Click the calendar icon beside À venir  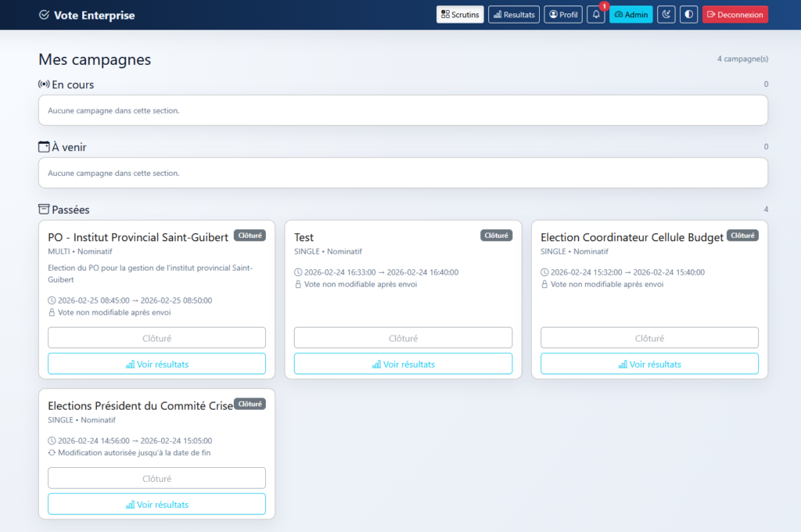(44, 147)
